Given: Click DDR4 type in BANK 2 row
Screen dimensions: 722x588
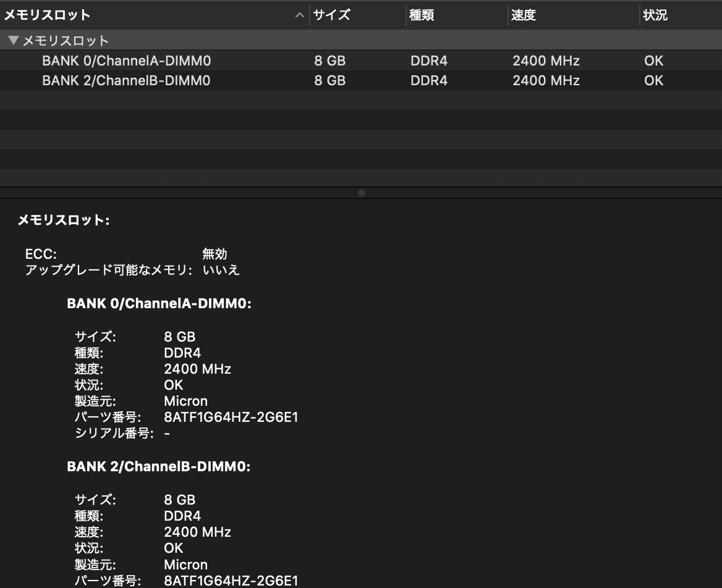Looking at the screenshot, I should coord(429,80).
